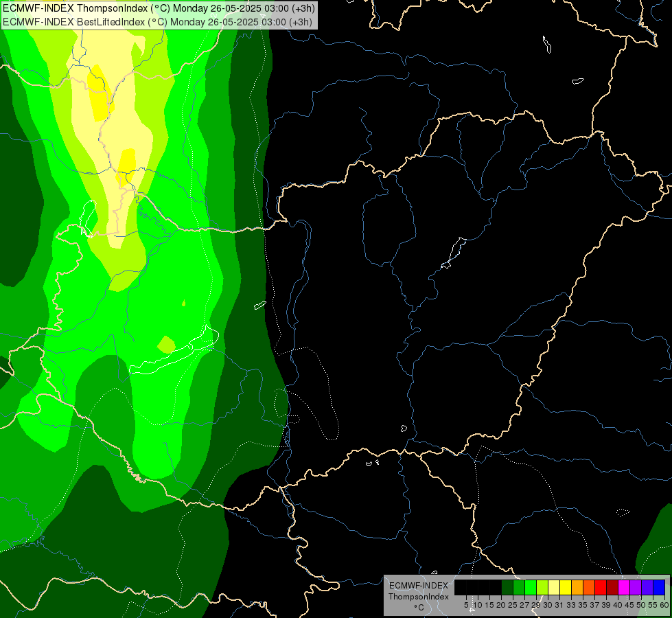Click the legend label 'ThompsonIndex'

tap(419, 597)
